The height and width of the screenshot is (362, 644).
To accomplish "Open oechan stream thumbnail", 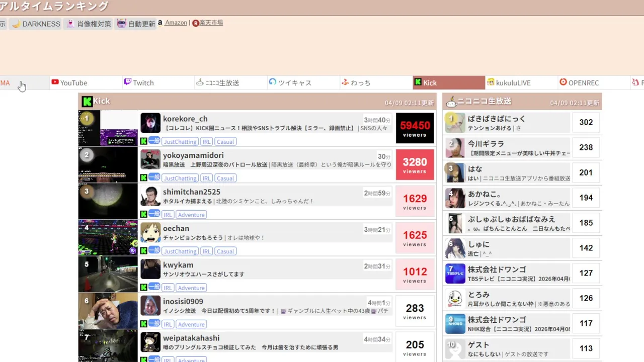I will coord(108,238).
